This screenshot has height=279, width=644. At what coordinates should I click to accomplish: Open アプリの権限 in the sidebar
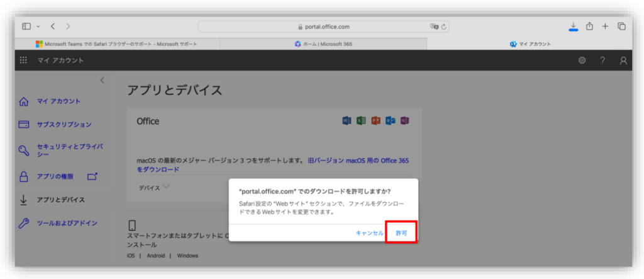pos(55,176)
